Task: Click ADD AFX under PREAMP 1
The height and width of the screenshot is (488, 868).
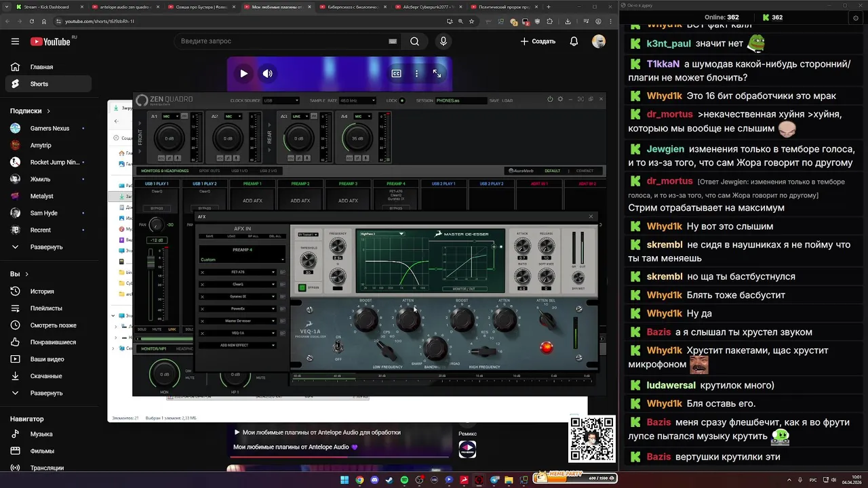Action: coord(252,201)
